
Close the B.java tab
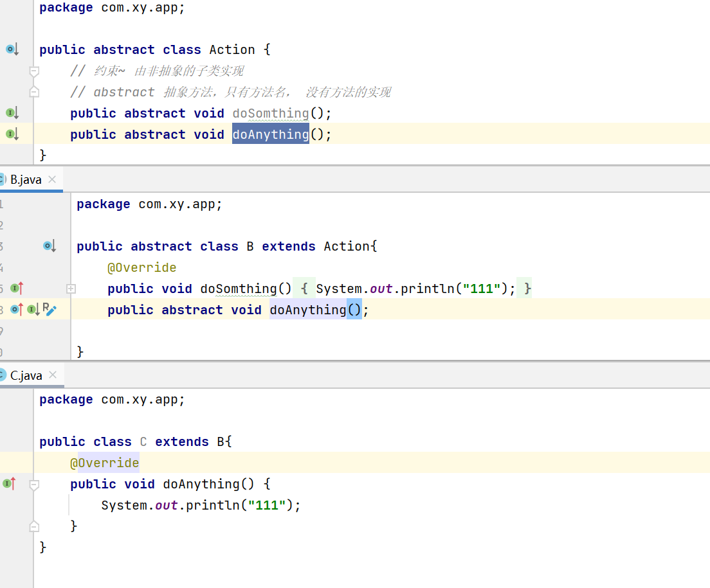click(53, 179)
